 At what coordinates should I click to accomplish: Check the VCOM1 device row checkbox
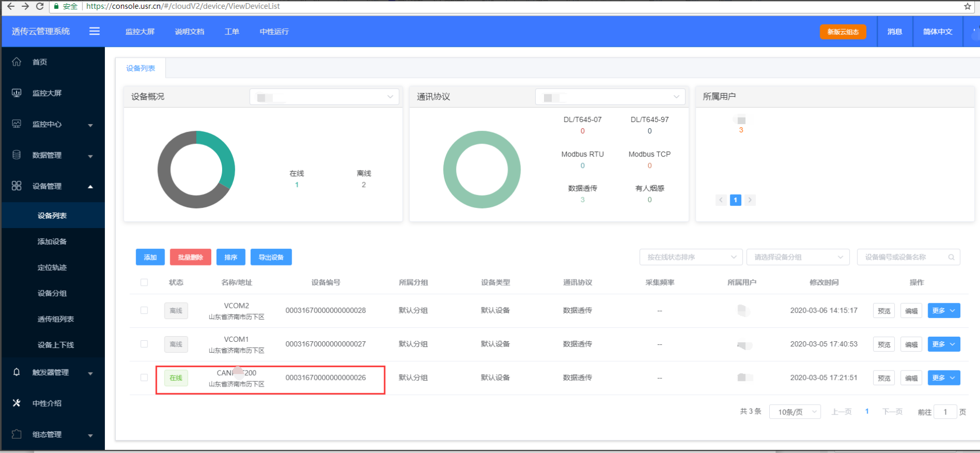(x=144, y=344)
